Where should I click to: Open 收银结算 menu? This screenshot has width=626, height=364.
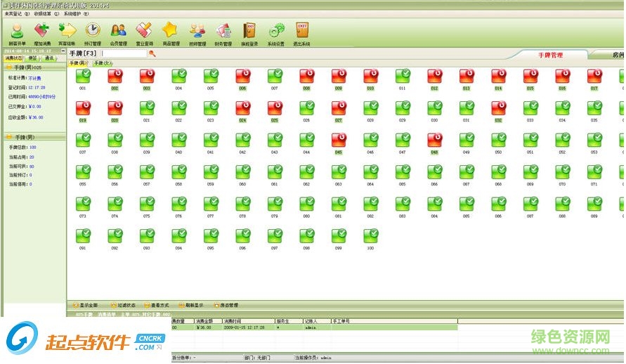pos(46,13)
